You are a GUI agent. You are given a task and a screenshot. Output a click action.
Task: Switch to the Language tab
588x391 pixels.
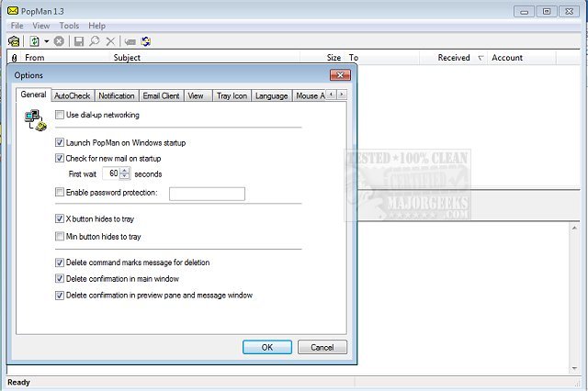point(272,95)
